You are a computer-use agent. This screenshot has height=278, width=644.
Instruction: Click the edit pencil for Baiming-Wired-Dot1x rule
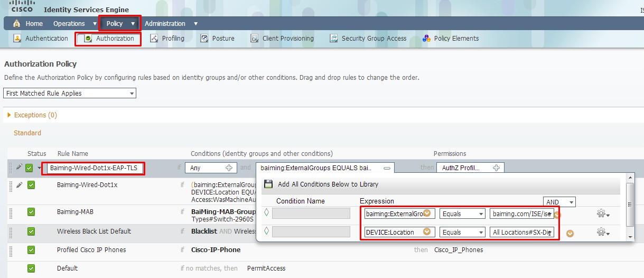pyautogui.click(x=19, y=185)
